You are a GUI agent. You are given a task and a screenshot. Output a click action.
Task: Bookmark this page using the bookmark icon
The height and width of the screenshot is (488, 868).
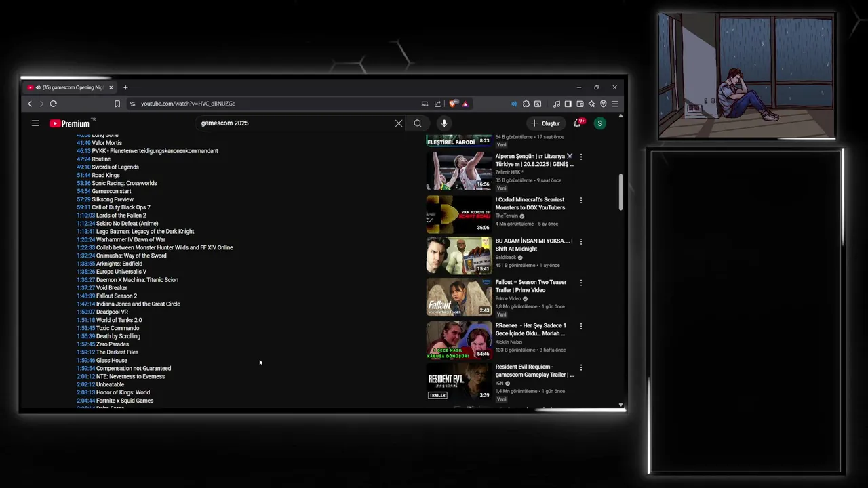pyautogui.click(x=117, y=104)
